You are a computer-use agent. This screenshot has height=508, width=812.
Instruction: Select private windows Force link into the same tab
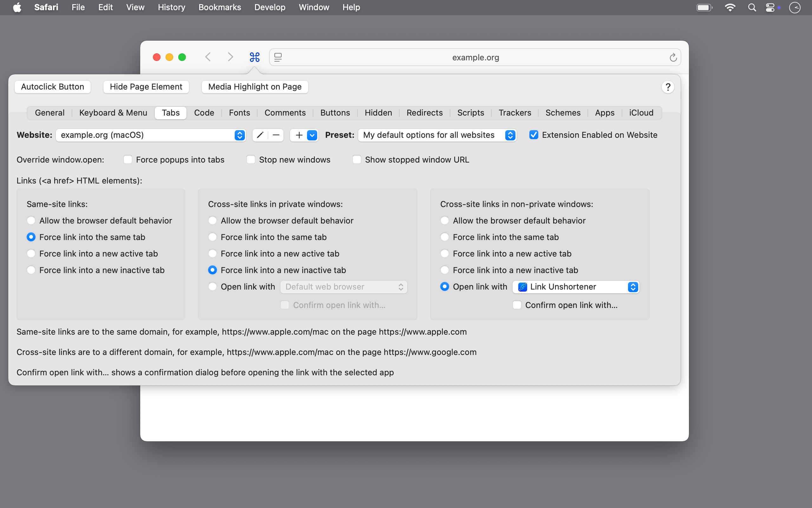click(213, 237)
